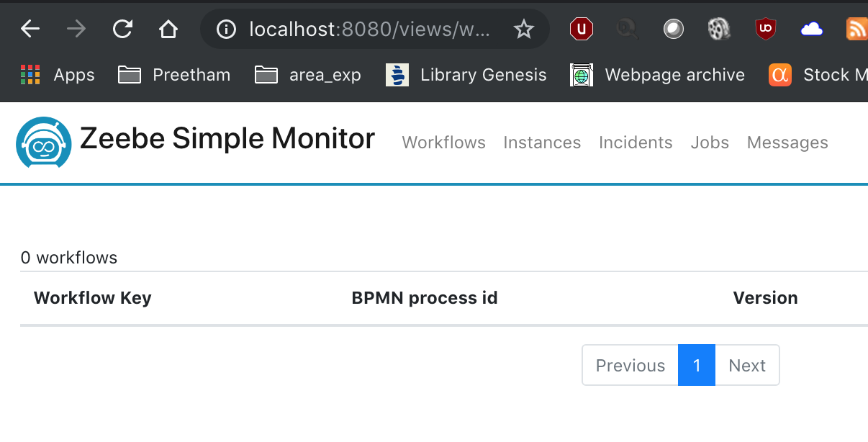Switch to the Instances view
This screenshot has width=868, height=442.
pos(542,142)
